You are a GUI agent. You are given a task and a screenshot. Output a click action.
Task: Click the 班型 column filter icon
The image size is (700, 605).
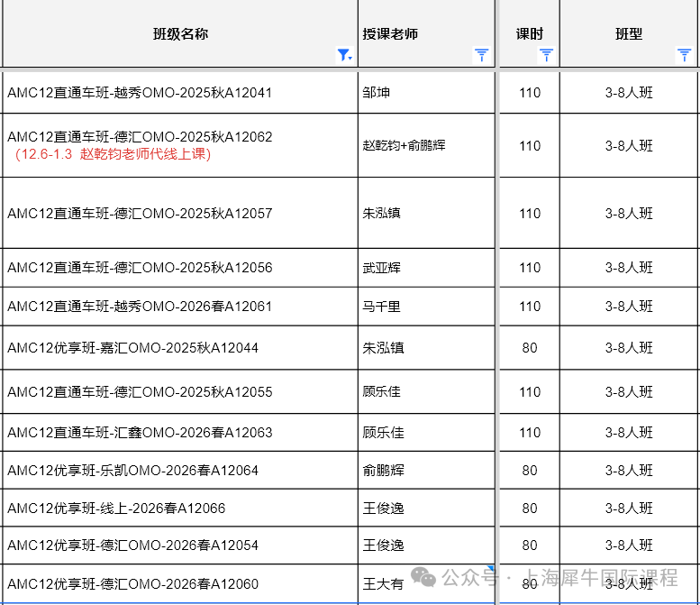[685, 55]
